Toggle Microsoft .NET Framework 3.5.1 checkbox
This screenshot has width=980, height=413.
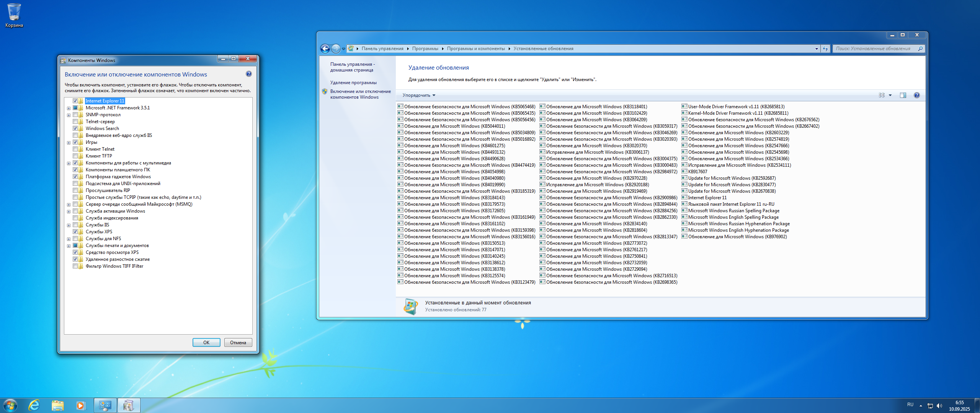(75, 108)
